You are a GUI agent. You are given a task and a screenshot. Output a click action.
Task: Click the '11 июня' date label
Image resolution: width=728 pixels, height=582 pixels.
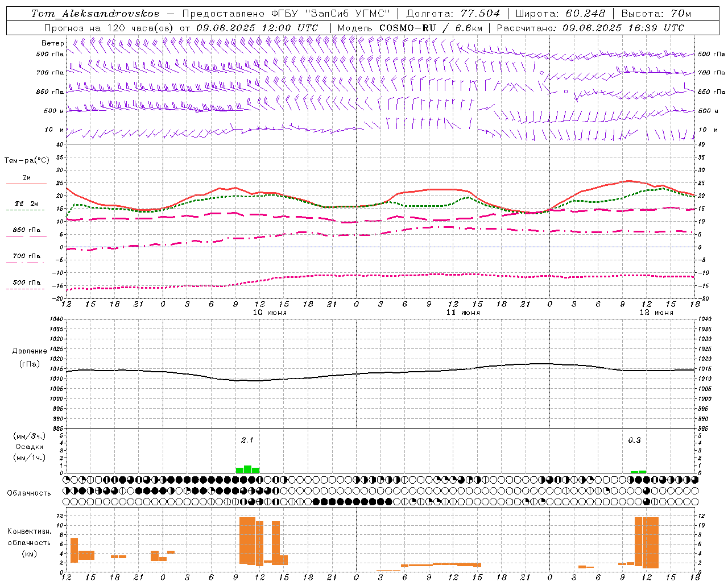463,313
